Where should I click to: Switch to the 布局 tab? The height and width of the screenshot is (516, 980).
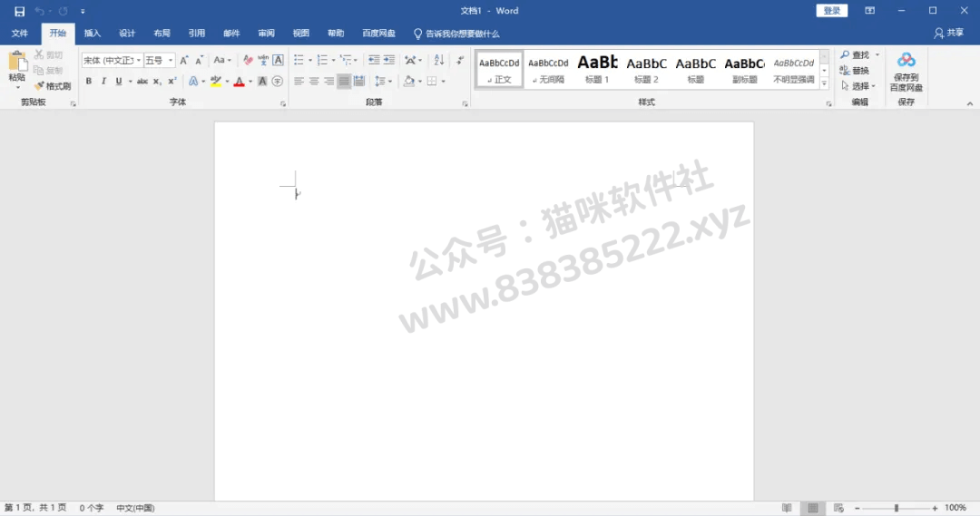click(x=162, y=34)
